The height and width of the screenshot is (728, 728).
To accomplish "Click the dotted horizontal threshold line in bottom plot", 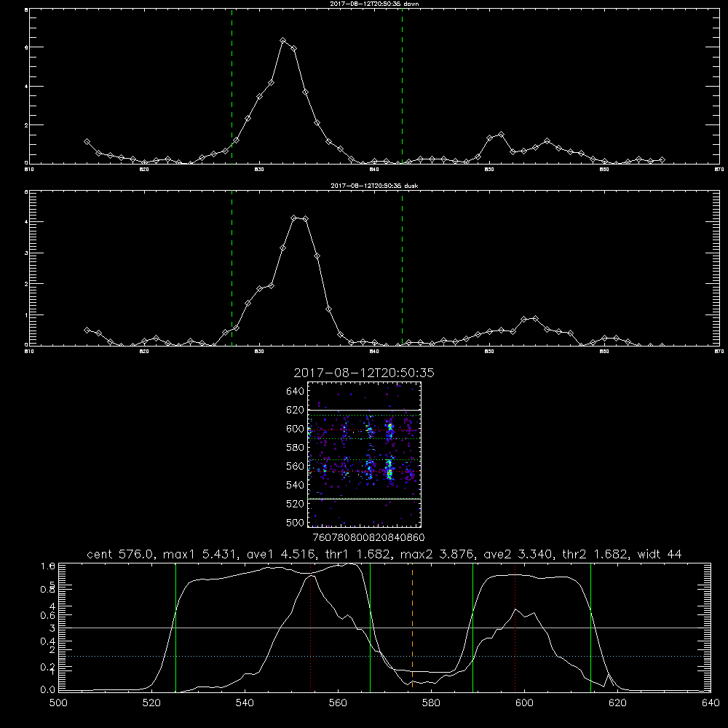I will tap(385, 657).
